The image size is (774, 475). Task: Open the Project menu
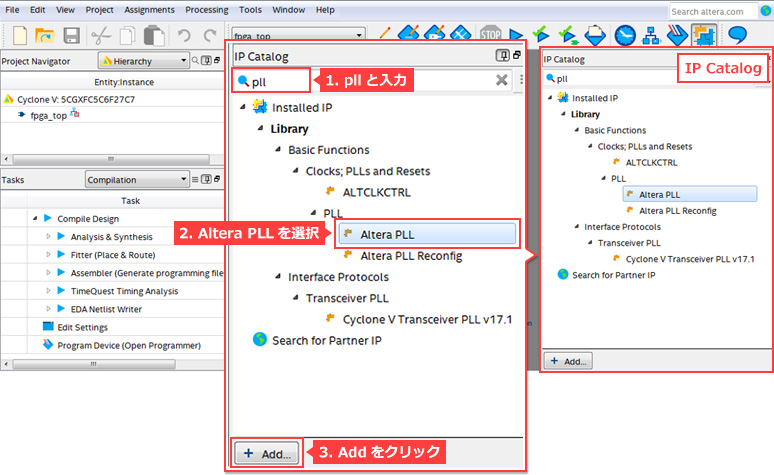point(99,9)
